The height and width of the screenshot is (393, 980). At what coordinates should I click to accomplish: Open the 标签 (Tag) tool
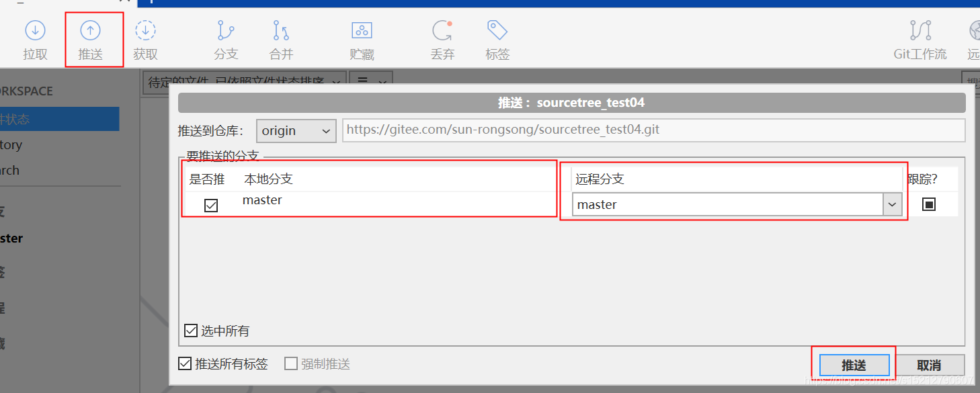point(497,39)
